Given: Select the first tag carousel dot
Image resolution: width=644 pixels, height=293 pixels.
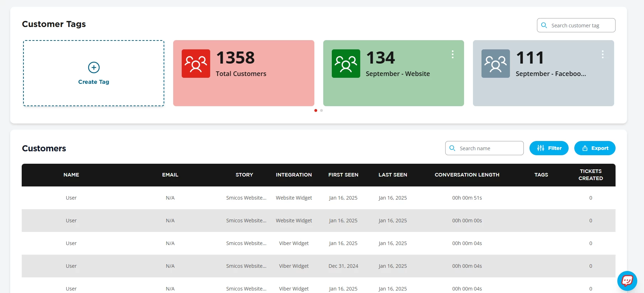Looking at the screenshot, I should [316, 110].
